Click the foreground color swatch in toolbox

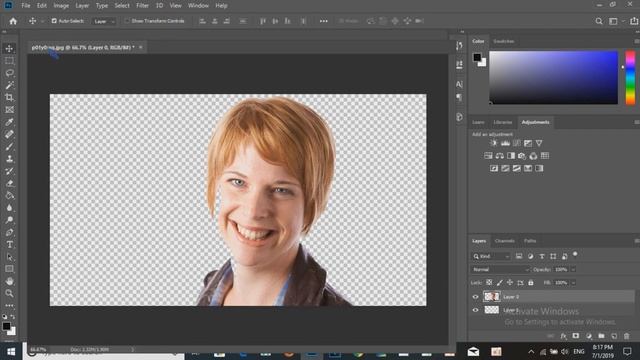click(6, 326)
